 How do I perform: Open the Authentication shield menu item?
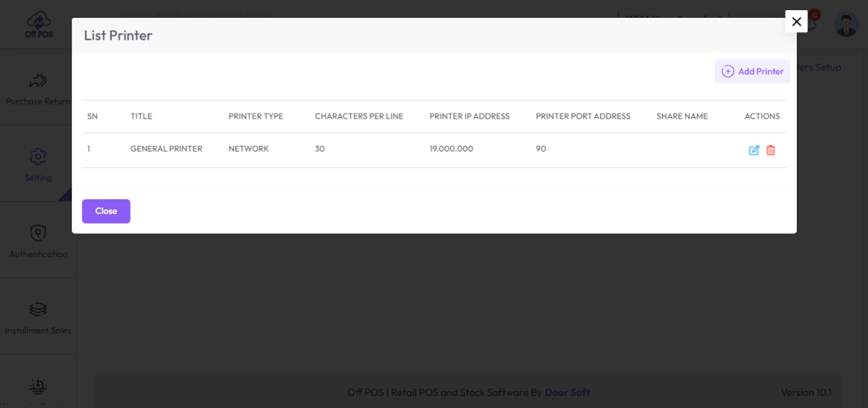[38, 242]
